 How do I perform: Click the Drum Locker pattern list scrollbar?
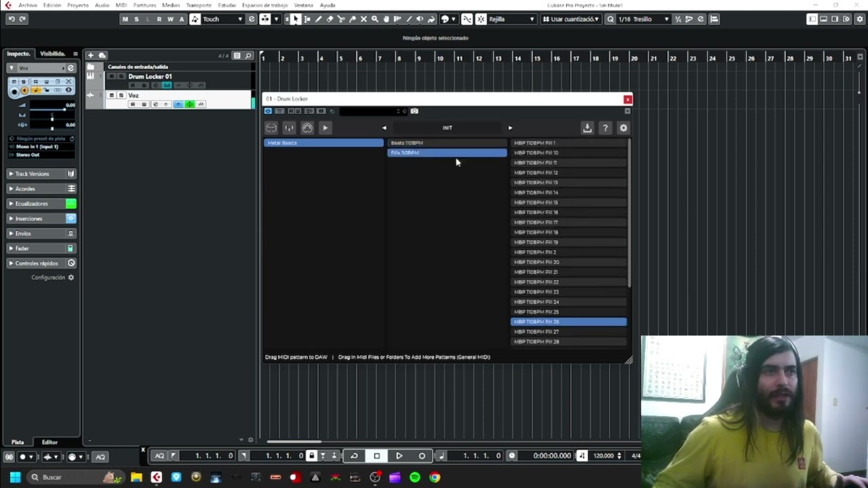[629, 213]
